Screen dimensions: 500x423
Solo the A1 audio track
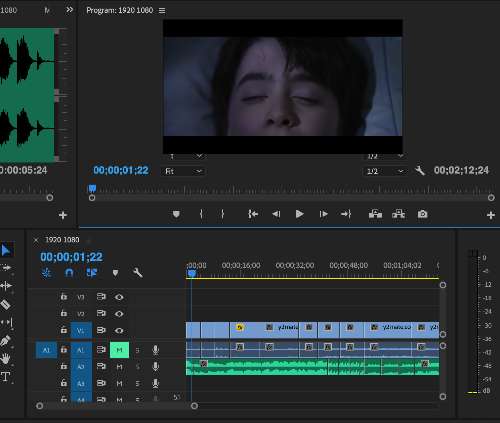coord(138,350)
